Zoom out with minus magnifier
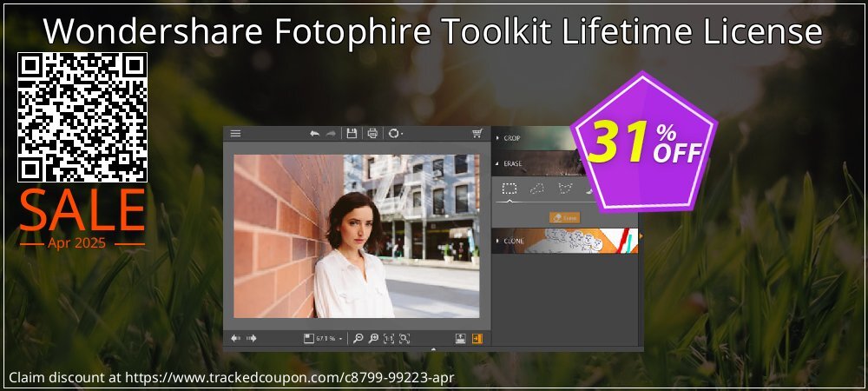The height and width of the screenshot is (391, 868). pos(358,338)
